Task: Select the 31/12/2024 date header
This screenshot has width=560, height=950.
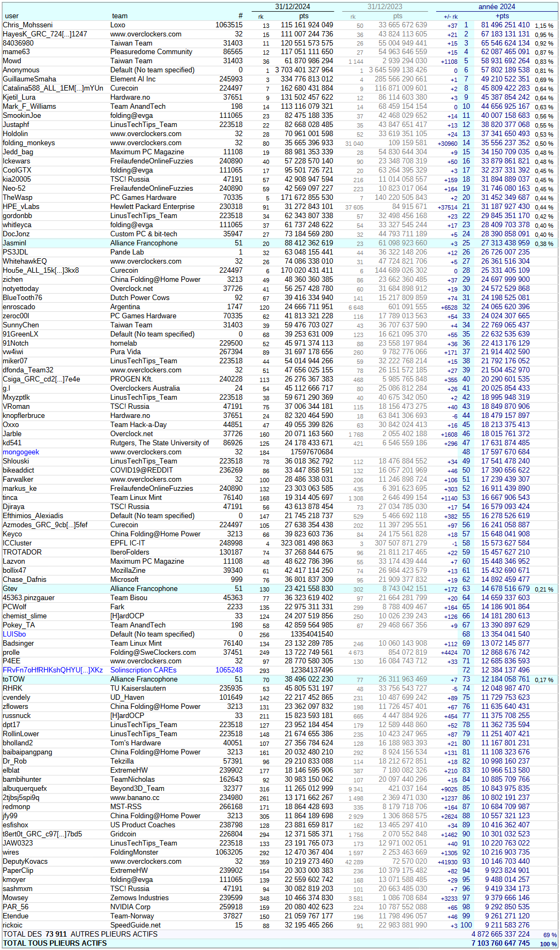Action: (293, 6)
